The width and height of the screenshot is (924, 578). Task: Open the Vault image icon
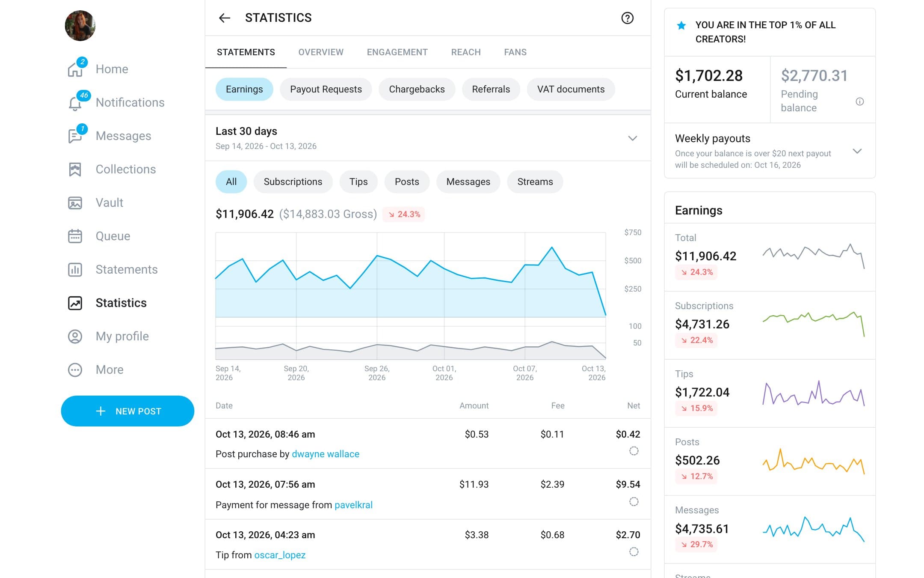[x=75, y=203]
